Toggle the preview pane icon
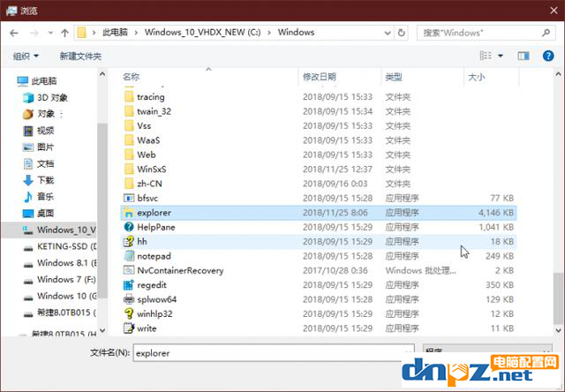Image resolution: width=565 pixels, height=392 pixels. [x=524, y=56]
